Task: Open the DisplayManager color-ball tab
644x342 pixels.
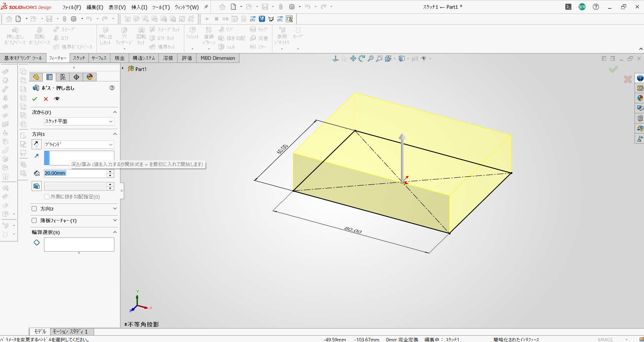Action: pyautogui.click(x=90, y=77)
